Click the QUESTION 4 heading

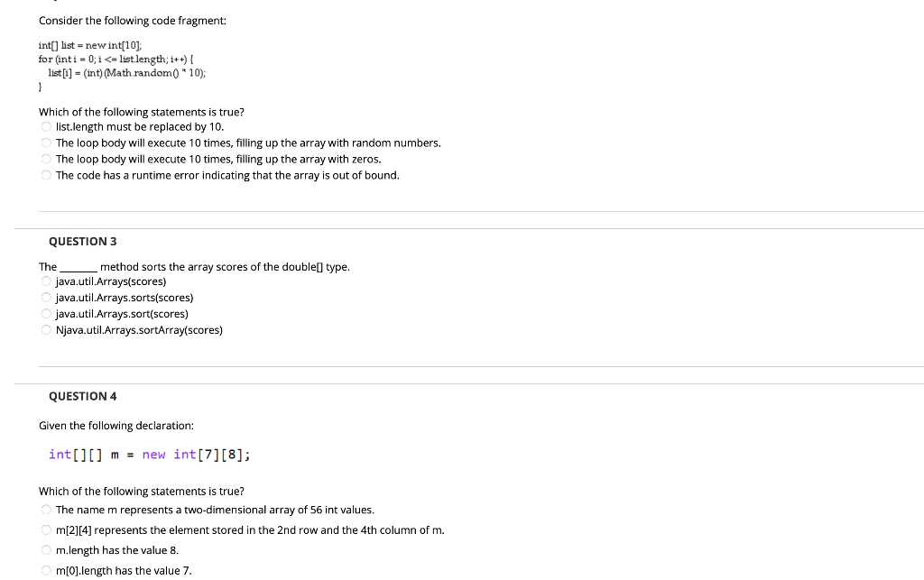point(82,396)
